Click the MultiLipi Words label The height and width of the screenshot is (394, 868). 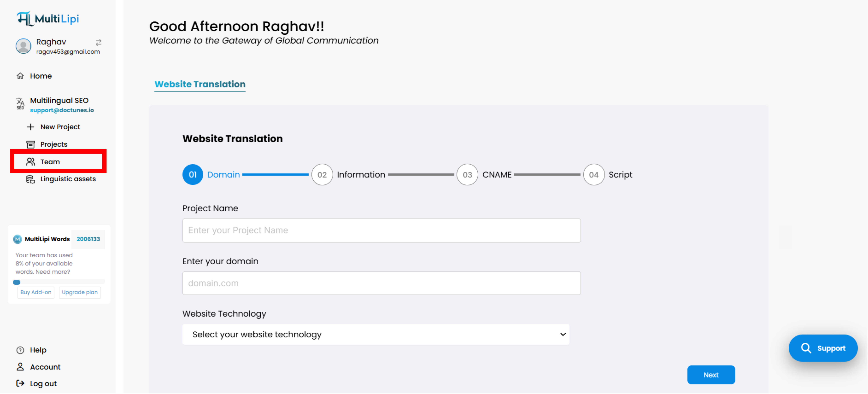47,239
